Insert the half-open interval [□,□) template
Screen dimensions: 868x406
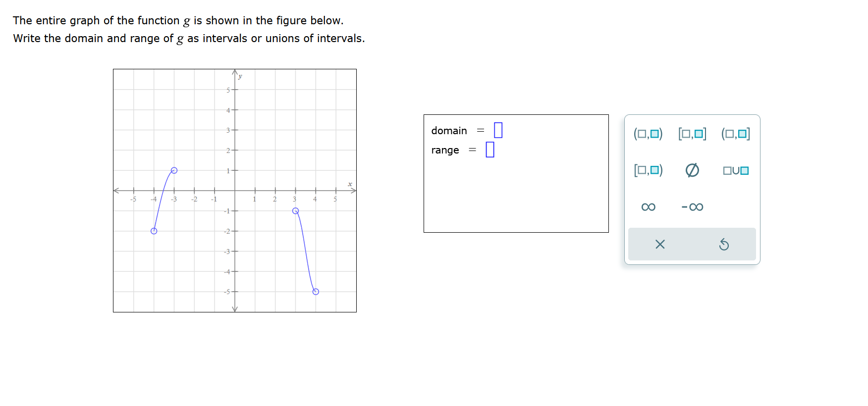tap(648, 170)
